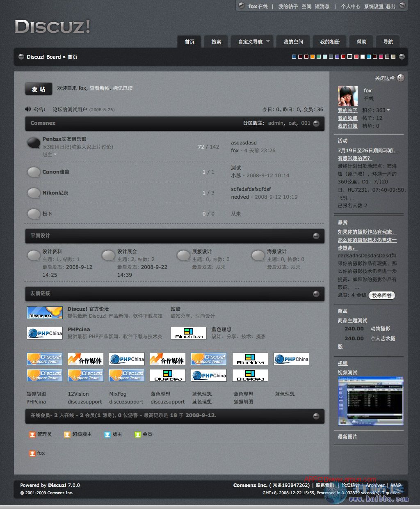Viewport: 420px width, 509px height.
Task: Click the Discuz! logo at top left
Action: (52, 26)
